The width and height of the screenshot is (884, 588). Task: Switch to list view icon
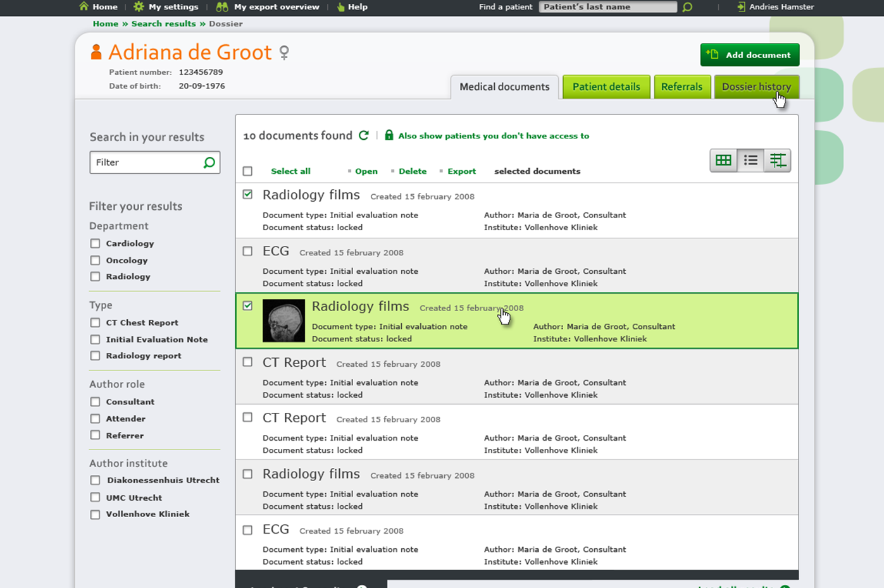coord(750,161)
